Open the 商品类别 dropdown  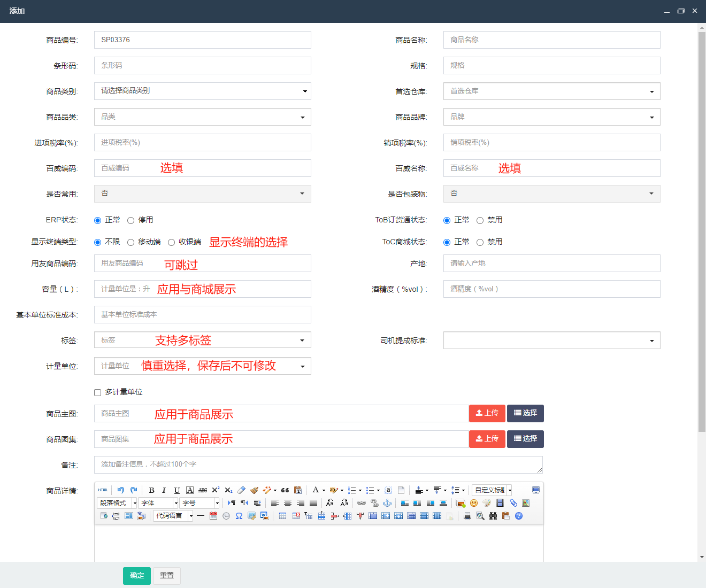[202, 91]
